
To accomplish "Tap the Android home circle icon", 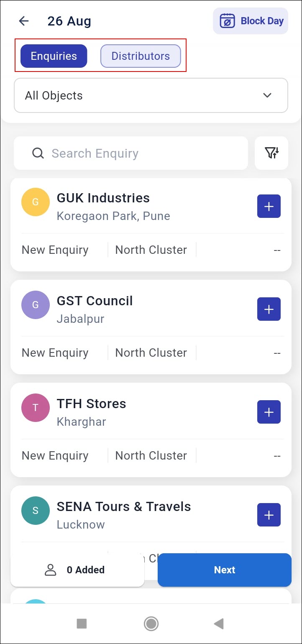I will click(151, 624).
